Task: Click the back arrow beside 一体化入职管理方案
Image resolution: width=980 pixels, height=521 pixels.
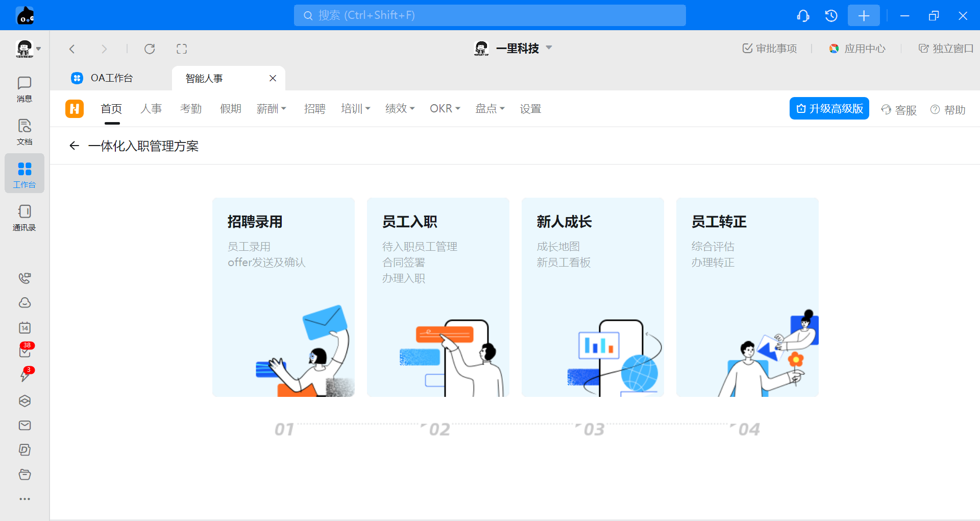Action: [x=75, y=146]
